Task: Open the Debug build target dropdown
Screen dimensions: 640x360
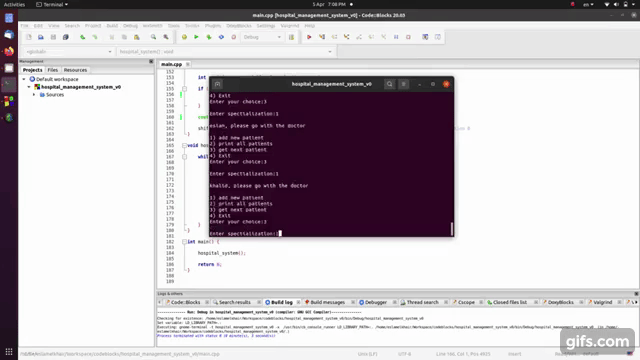Action: point(262,37)
